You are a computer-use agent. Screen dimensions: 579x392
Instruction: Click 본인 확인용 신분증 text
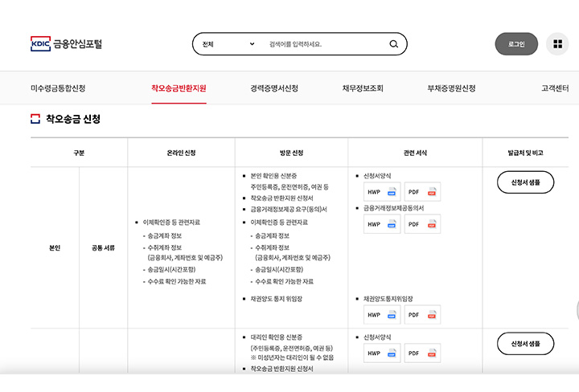click(273, 176)
